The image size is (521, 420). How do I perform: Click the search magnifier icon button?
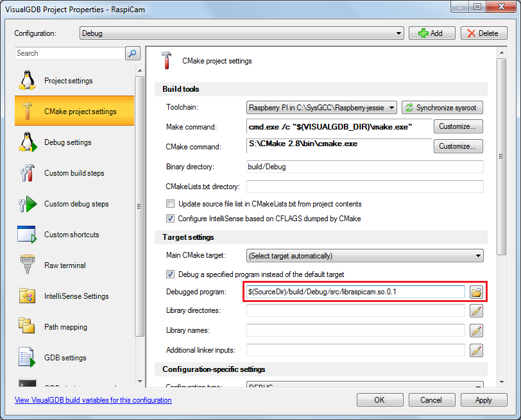[133, 53]
